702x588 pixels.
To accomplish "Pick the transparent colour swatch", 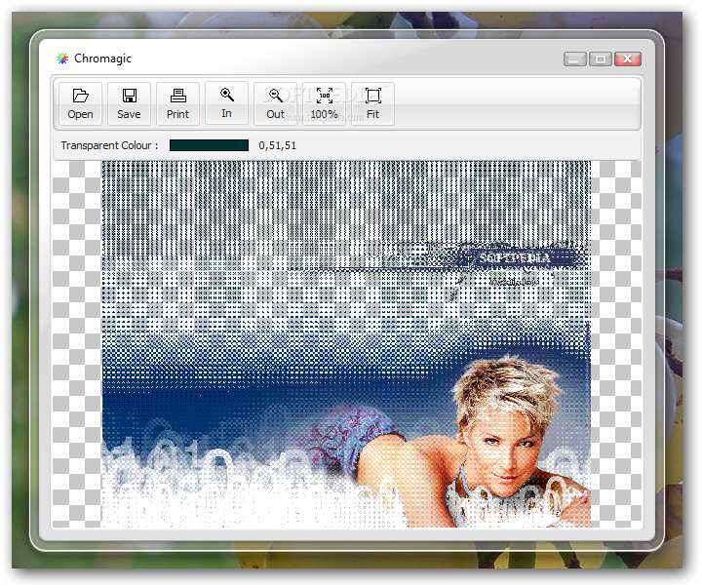I will pos(209,145).
